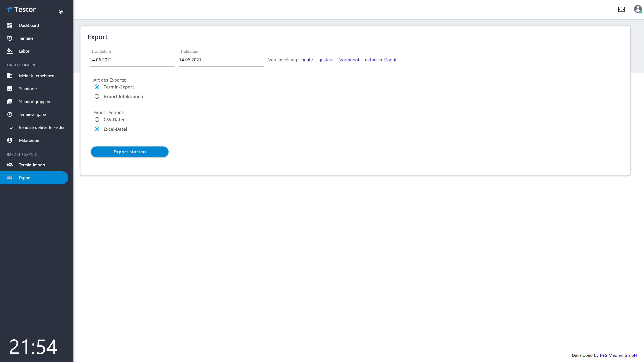Toggle the sidebar pin circle icon
Screen dimensions: 644x362
61,12
